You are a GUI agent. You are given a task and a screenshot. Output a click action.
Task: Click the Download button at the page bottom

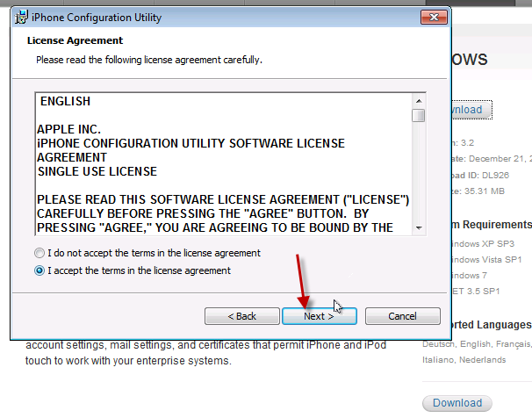coord(457,403)
